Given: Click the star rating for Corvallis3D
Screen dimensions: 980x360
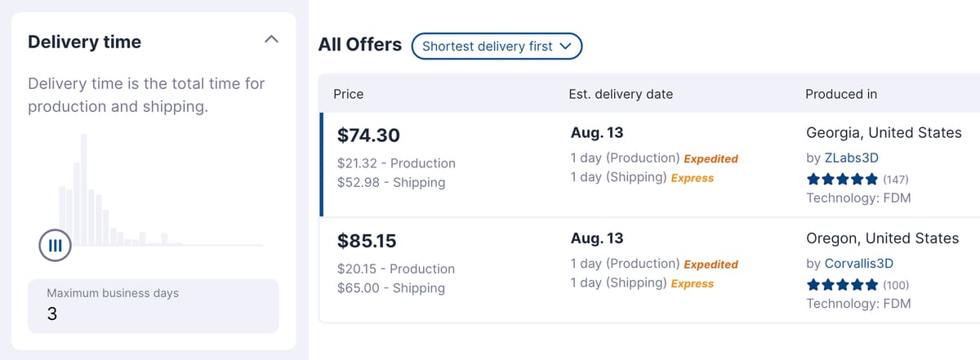Looking at the screenshot, I should coord(843,285).
